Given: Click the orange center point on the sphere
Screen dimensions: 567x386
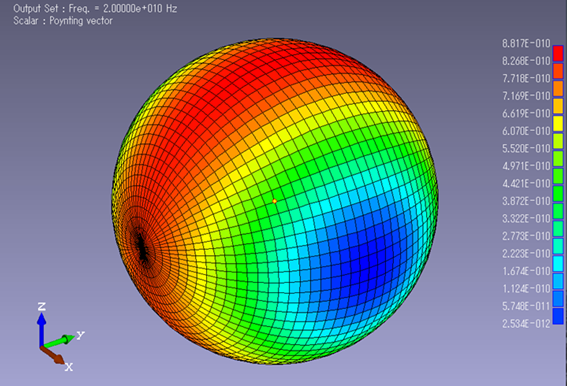Looking at the screenshot, I should pos(274,201).
